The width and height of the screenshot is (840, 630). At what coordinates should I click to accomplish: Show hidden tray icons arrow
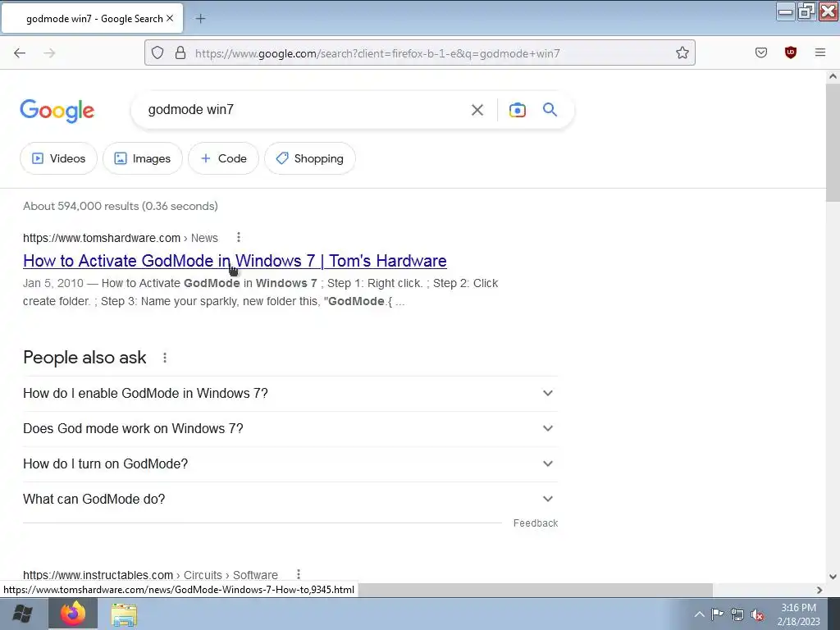[699, 614]
